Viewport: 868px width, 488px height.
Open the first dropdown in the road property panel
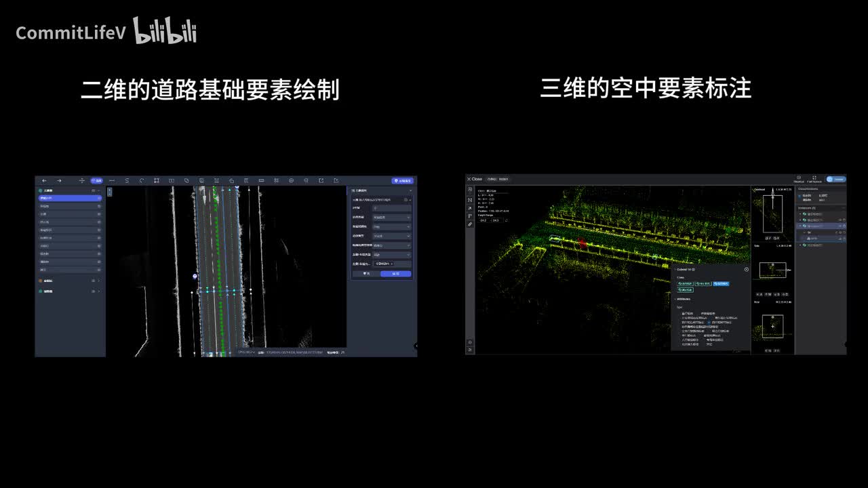coord(392,217)
